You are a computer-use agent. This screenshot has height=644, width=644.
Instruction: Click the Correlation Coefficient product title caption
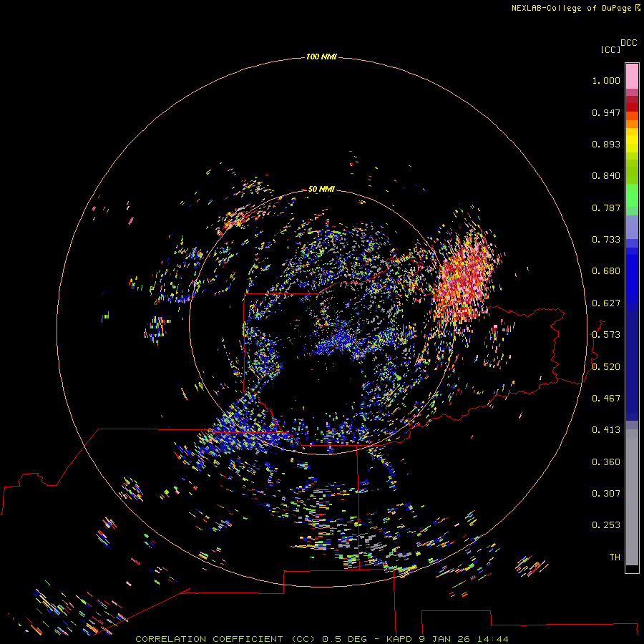[x=322, y=639]
